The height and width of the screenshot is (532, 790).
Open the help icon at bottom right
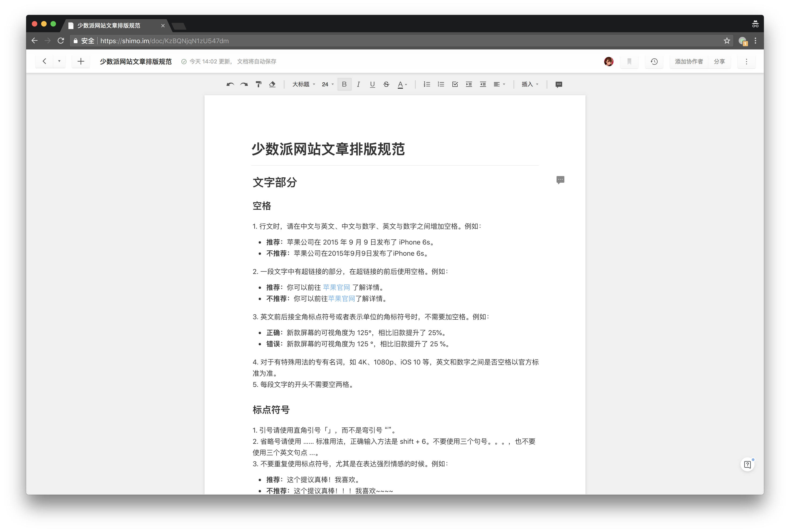[x=747, y=465]
